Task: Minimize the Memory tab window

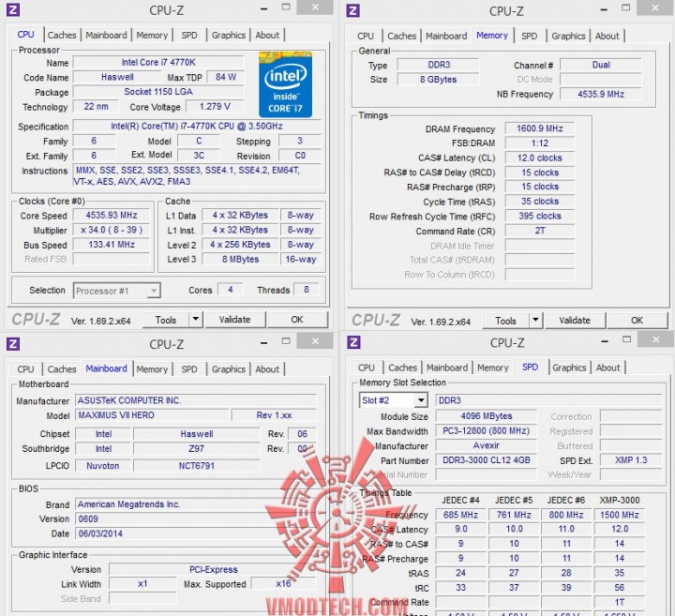Action: tap(604, 9)
